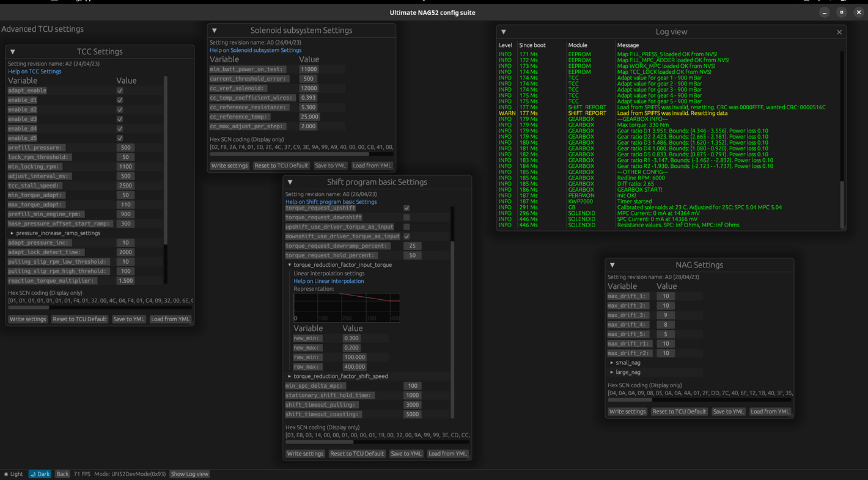Image resolution: width=868 pixels, height=480 pixels.
Task: Edit tcc_stall_speed value field
Action: point(125,186)
